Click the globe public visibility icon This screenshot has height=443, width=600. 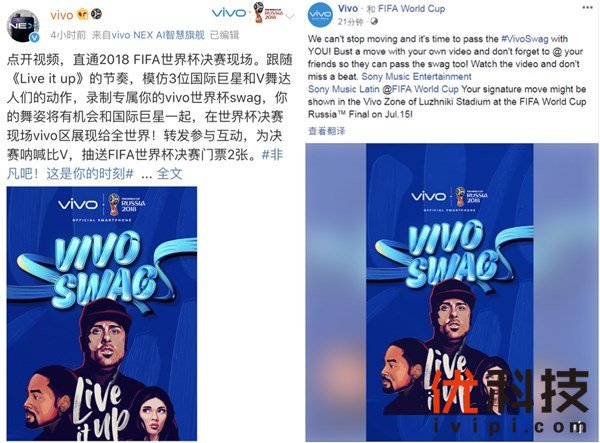pyautogui.click(x=374, y=22)
